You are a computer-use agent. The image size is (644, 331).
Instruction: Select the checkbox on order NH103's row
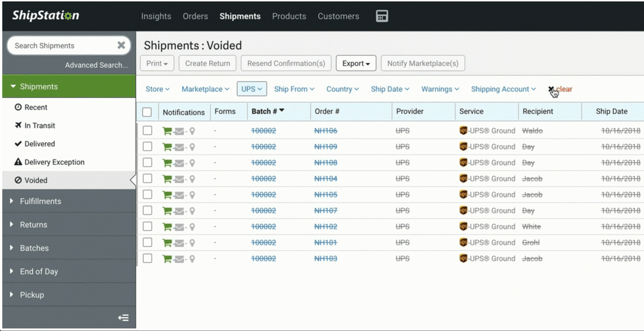(147, 259)
